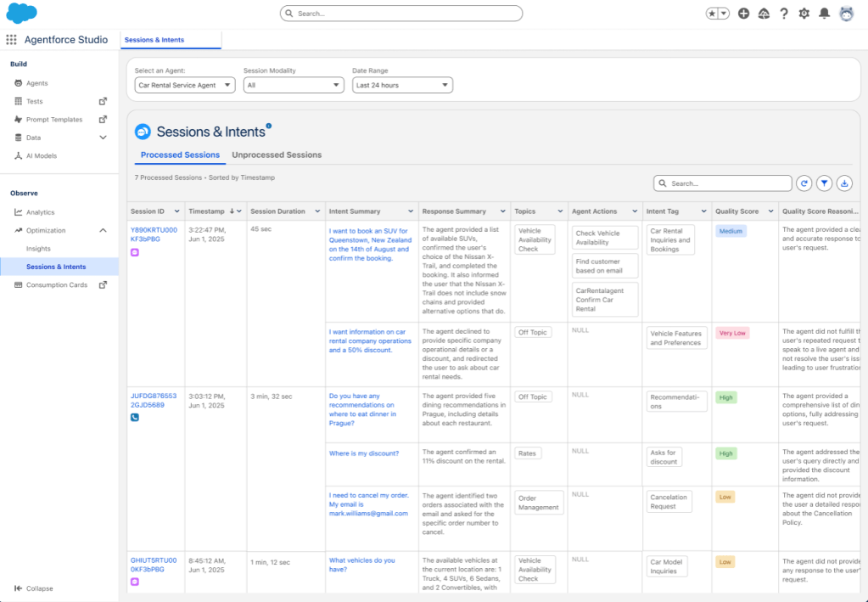Viewport: 868px width, 602px height.
Task: Click the download icon above the table
Action: coord(844,183)
